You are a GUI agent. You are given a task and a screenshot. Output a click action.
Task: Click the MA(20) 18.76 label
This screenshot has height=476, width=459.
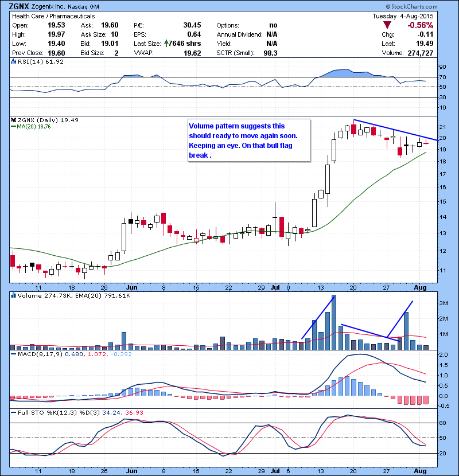pos(34,127)
